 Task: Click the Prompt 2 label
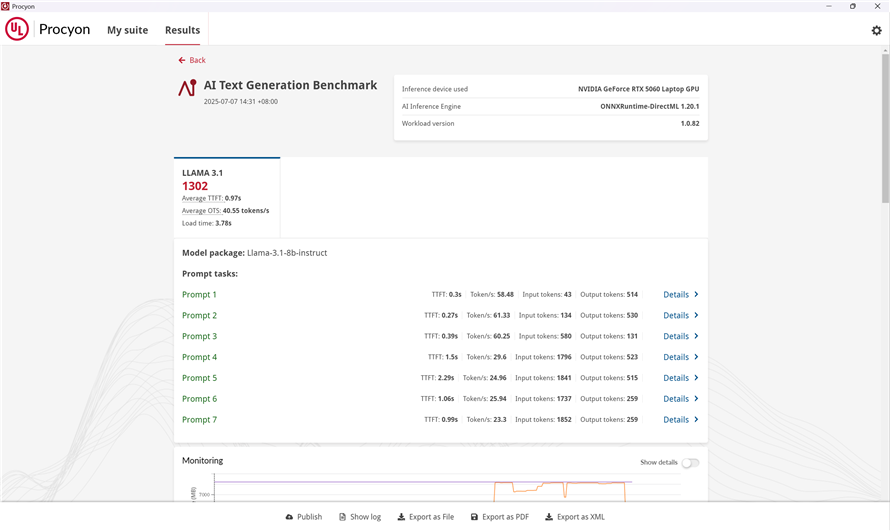pos(199,315)
